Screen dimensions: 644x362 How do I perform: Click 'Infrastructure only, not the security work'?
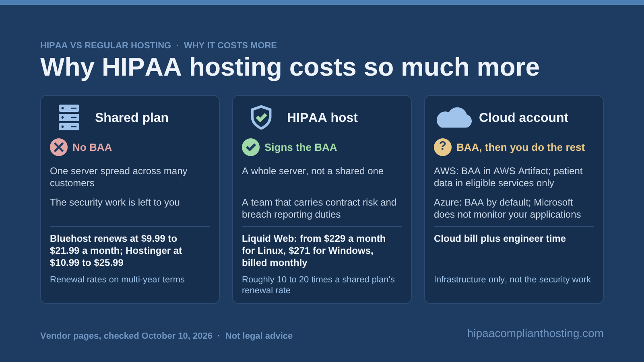pyautogui.click(x=512, y=280)
